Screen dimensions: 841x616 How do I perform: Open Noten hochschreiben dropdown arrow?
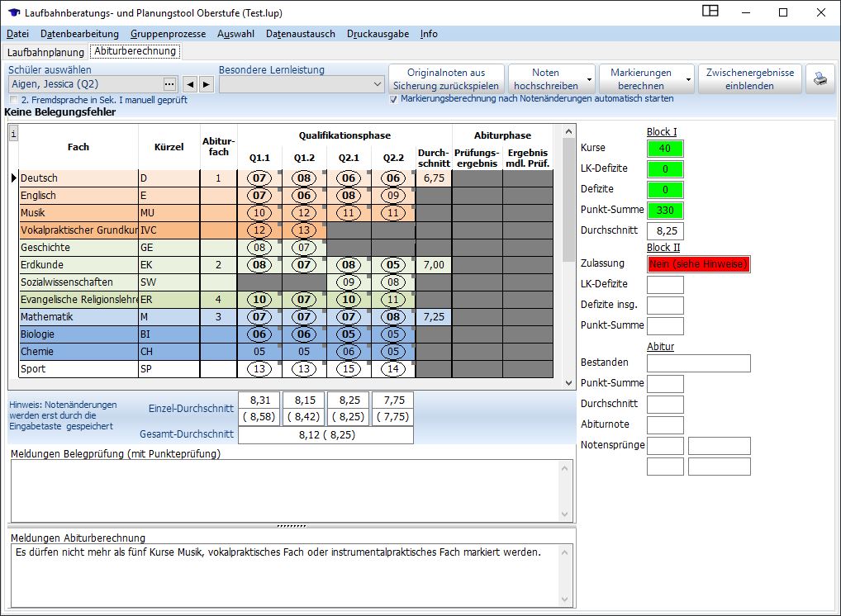(x=590, y=79)
